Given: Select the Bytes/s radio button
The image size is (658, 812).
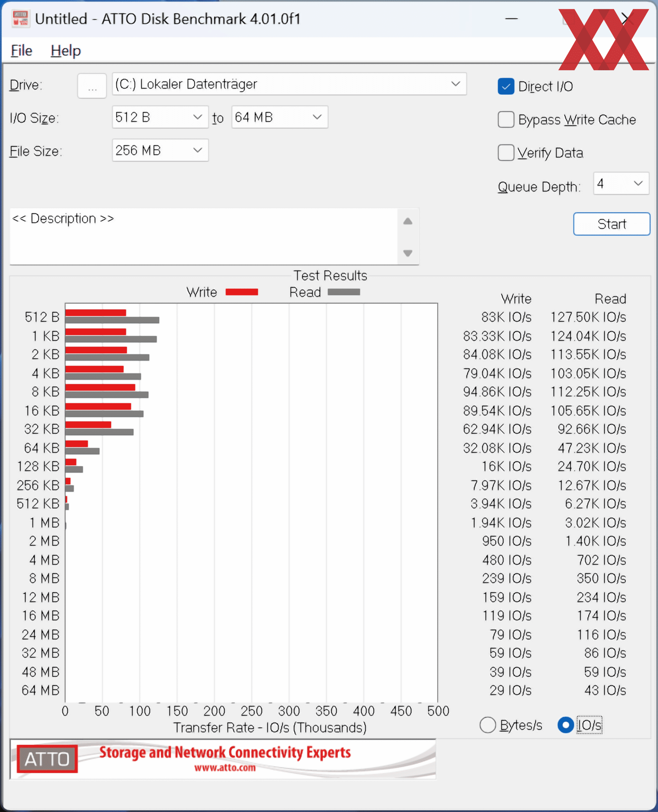Looking at the screenshot, I should (487, 725).
